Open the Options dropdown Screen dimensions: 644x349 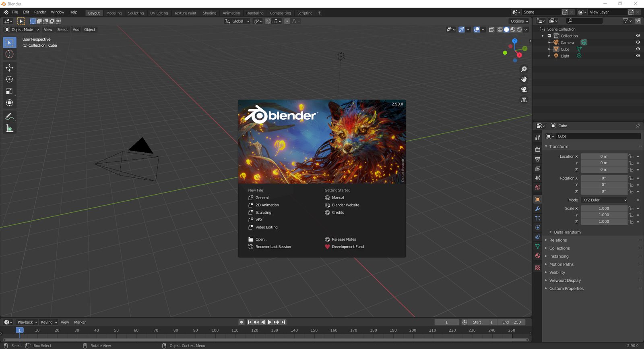click(x=519, y=21)
